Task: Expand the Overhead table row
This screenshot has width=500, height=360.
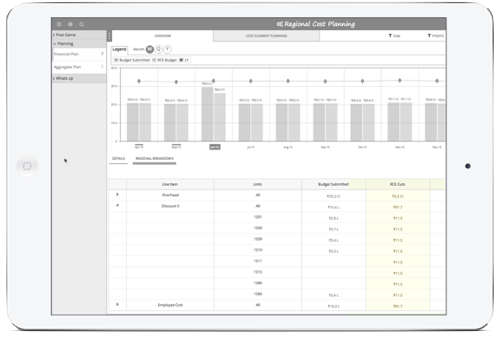Action: click(117, 195)
